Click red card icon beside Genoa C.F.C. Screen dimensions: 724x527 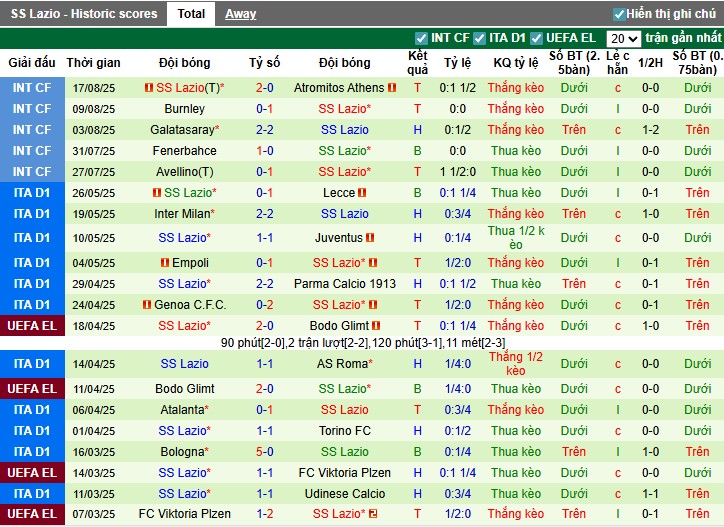click(x=148, y=305)
